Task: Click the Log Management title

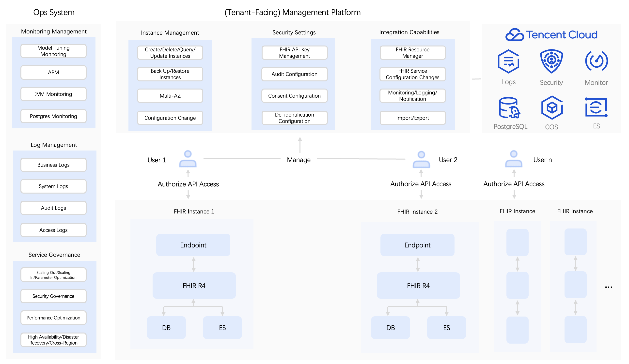Action: click(x=54, y=145)
